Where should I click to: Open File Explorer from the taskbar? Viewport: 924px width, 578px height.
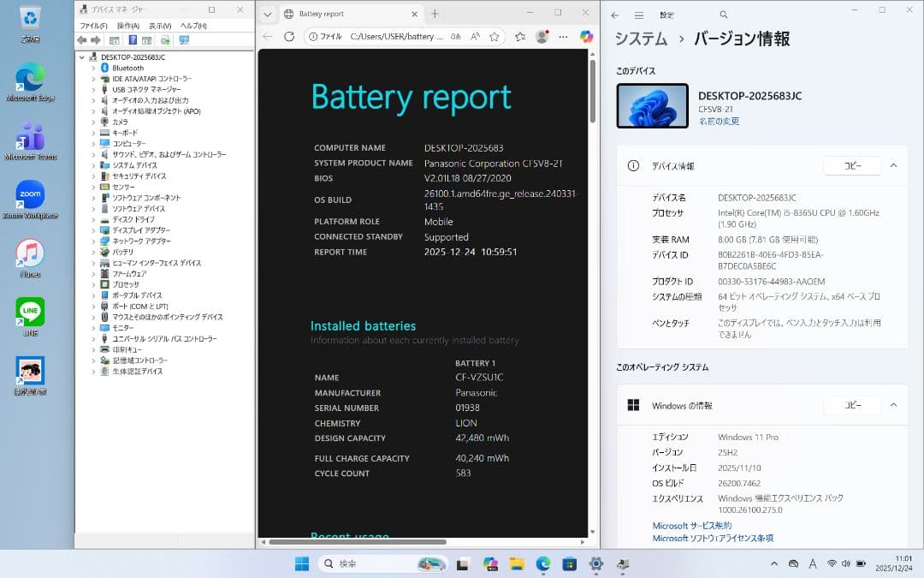coord(517,563)
